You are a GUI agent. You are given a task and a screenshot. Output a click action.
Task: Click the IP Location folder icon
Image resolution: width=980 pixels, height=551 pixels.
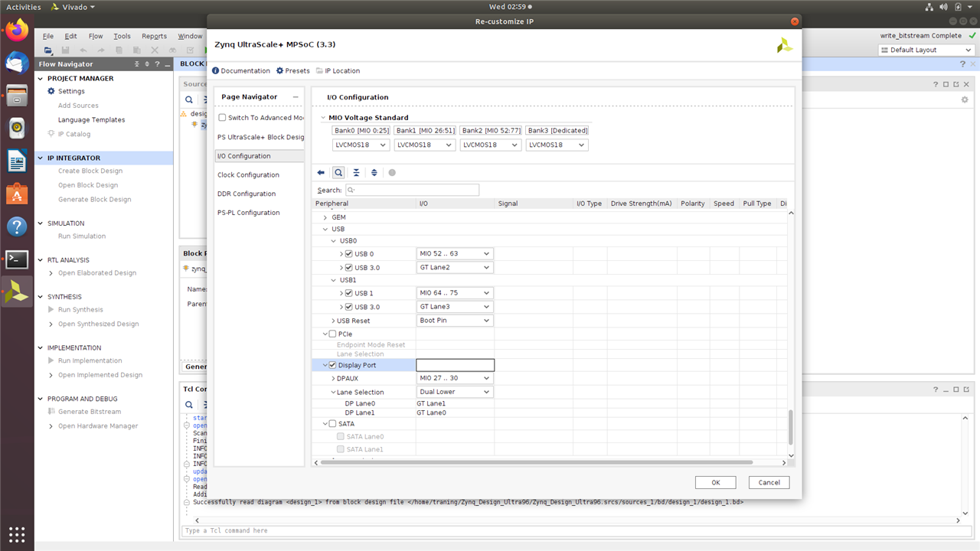point(319,70)
